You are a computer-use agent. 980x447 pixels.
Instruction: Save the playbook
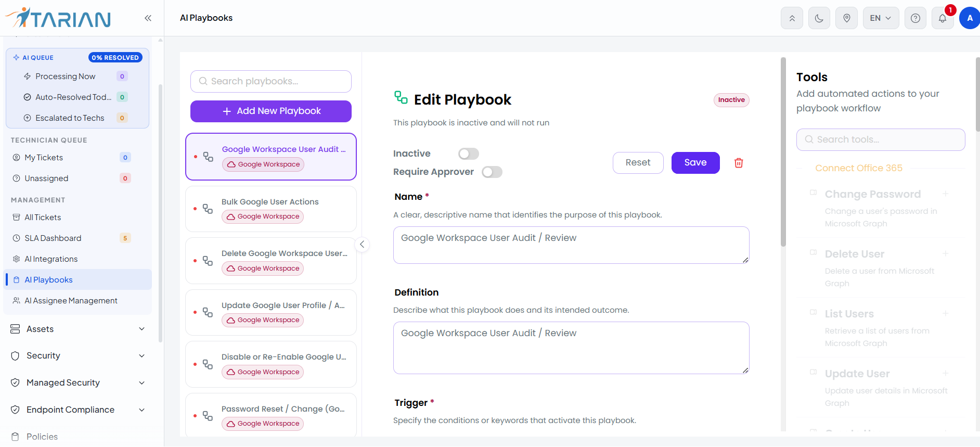695,163
